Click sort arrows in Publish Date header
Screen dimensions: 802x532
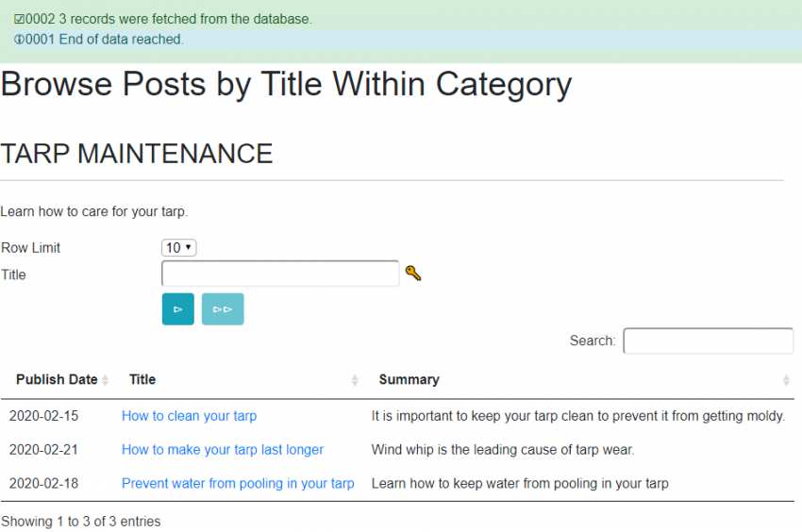(x=106, y=380)
